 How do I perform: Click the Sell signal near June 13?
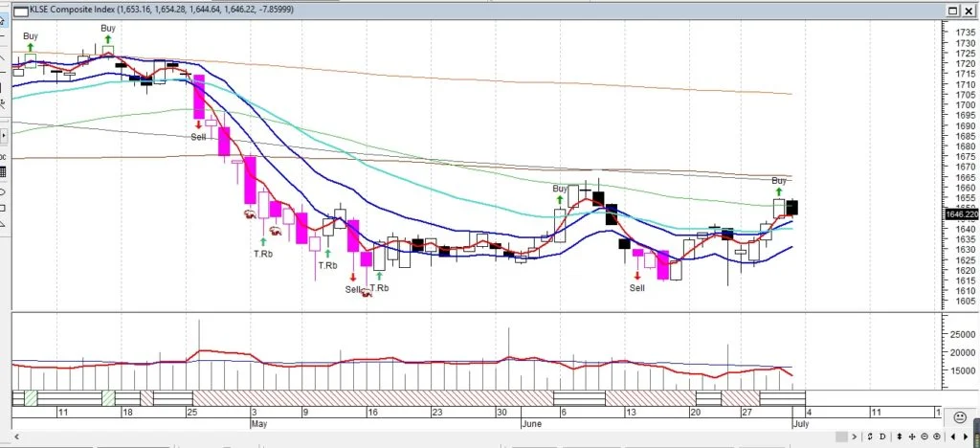coord(636,288)
